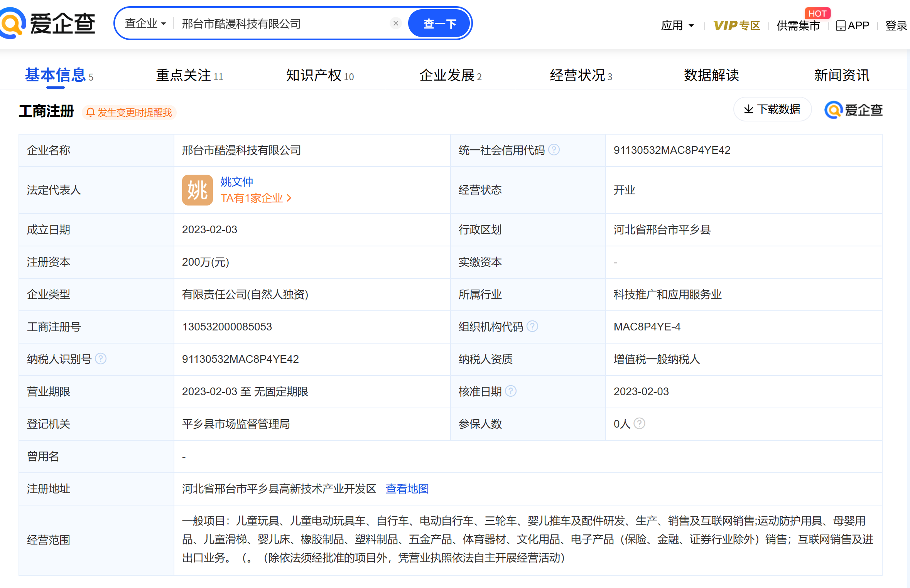
Task: Open help icon next to 统一社会信用代码
Action: [554, 150]
